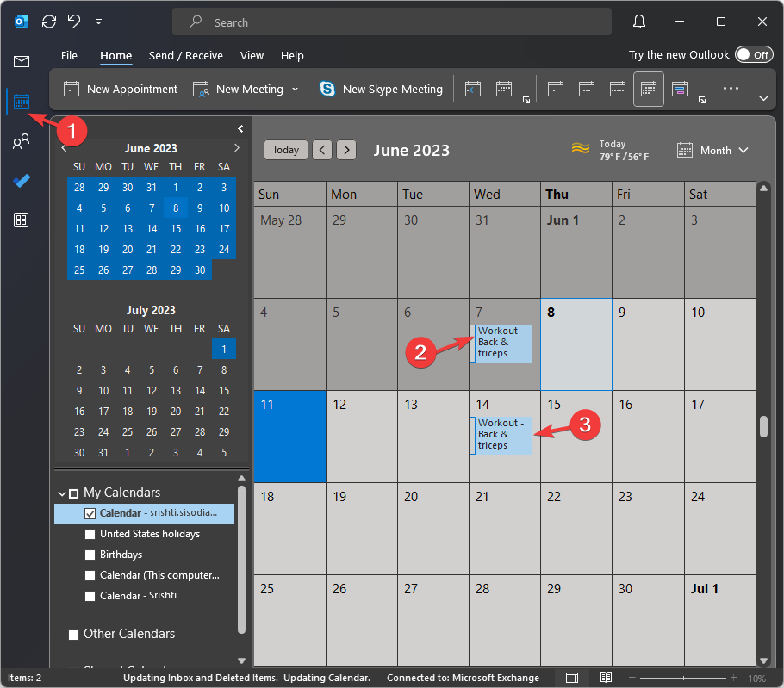The height and width of the screenshot is (688, 784).
Task: Open the Help ribbon tab
Action: coord(292,55)
